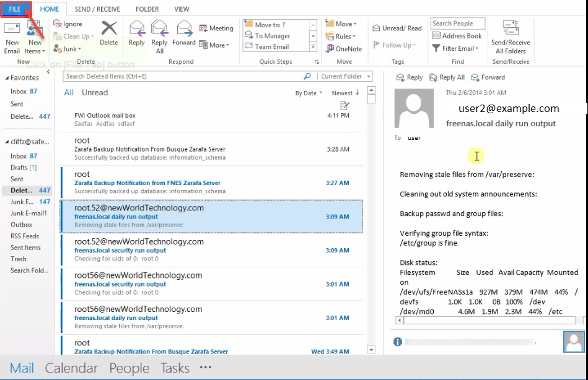Open the SEND / RECEIVE tab
The height and width of the screenshot is (380, 588).
pos(97,9)
